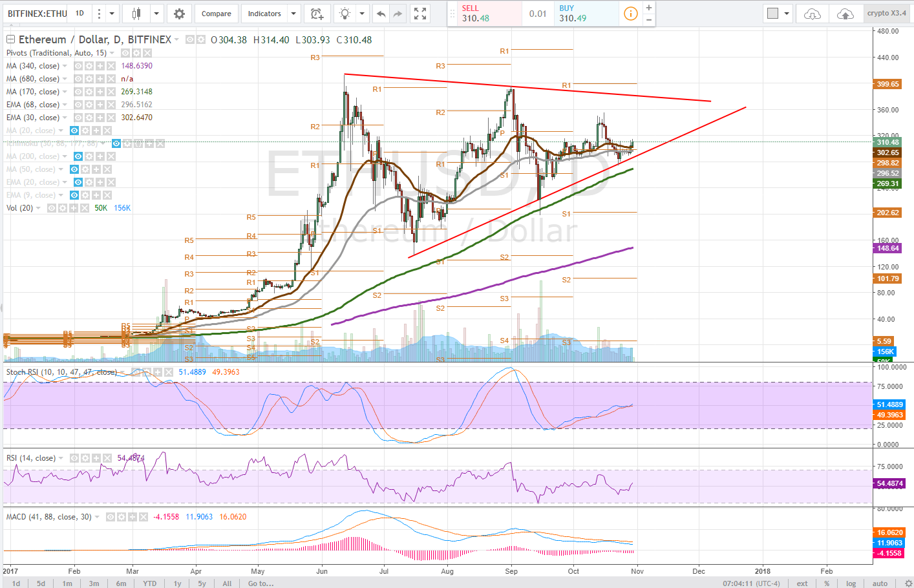
Task: Save the chart layout (cloud upload)
Action: tap(845, 14)
